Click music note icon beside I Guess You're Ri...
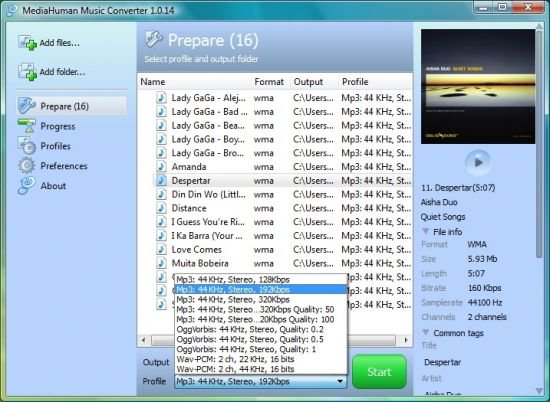 161,222
